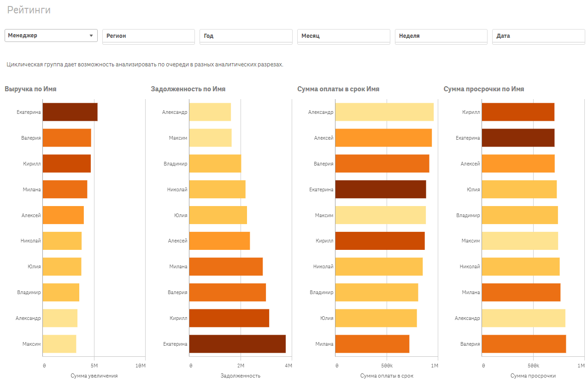588x384 pixels.
Task: Open the Неделя filter pane
Action: tap(441, 36)
